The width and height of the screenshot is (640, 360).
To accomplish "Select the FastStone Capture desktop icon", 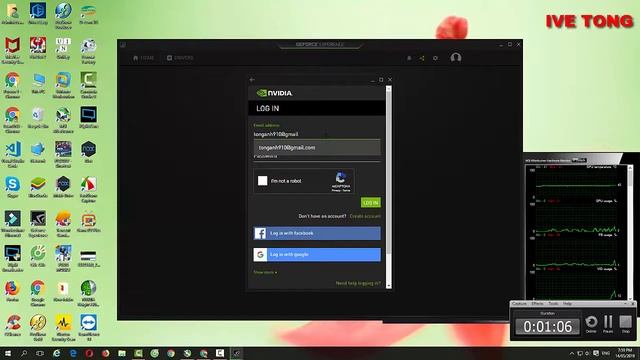I will [89, 189].
